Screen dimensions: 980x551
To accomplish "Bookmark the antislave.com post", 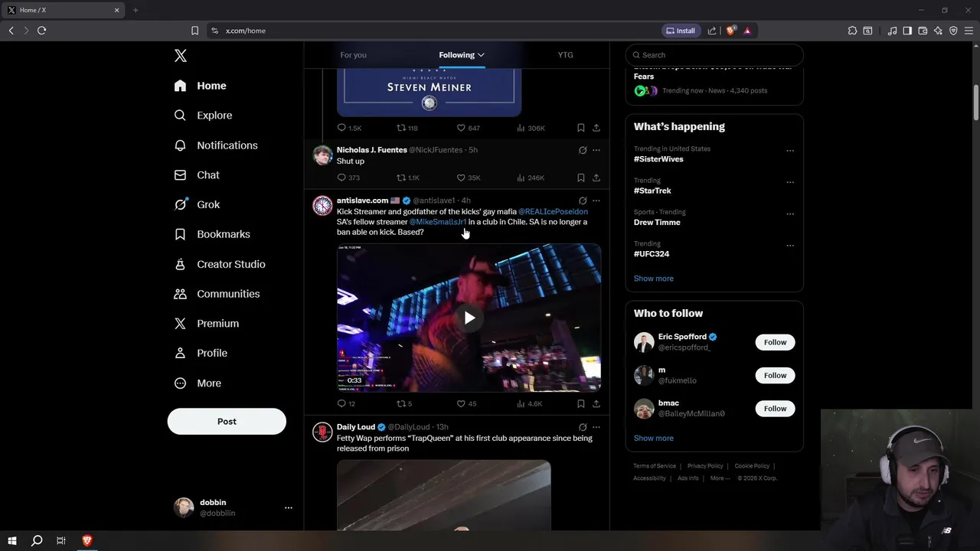I will point(580,403).
